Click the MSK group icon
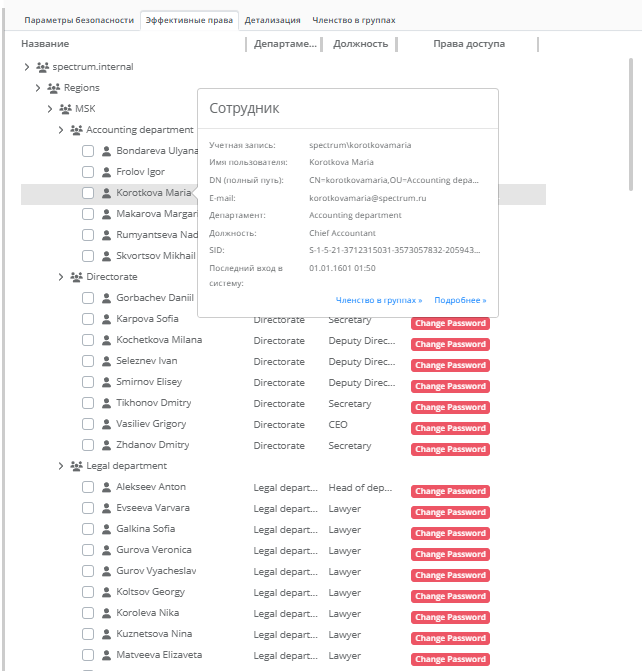This screenshot has width=642, height=671. click(x=65, y=109)
